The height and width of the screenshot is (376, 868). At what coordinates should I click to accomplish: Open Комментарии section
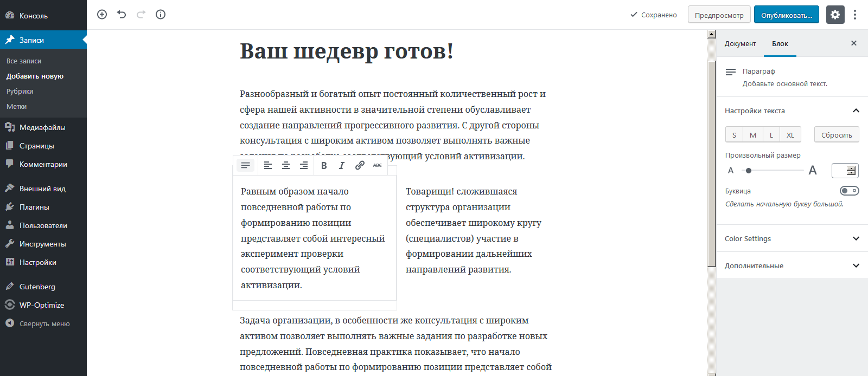pyautogui.click(x=43, y=164)
